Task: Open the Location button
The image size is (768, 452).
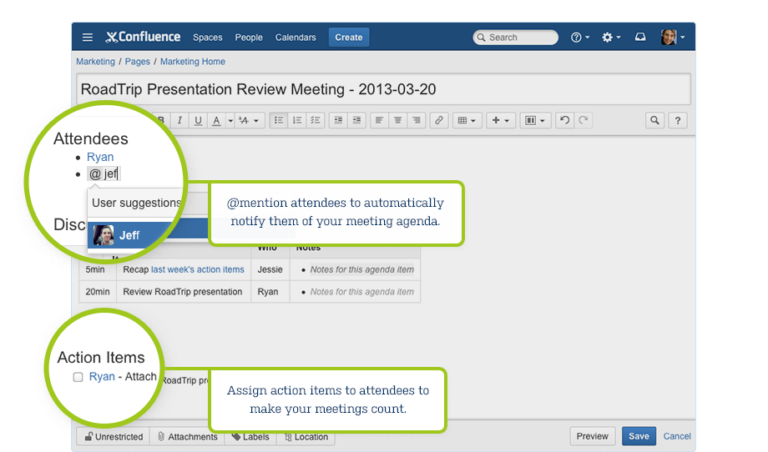Action: pyautogui.click(x=306, y=437)
